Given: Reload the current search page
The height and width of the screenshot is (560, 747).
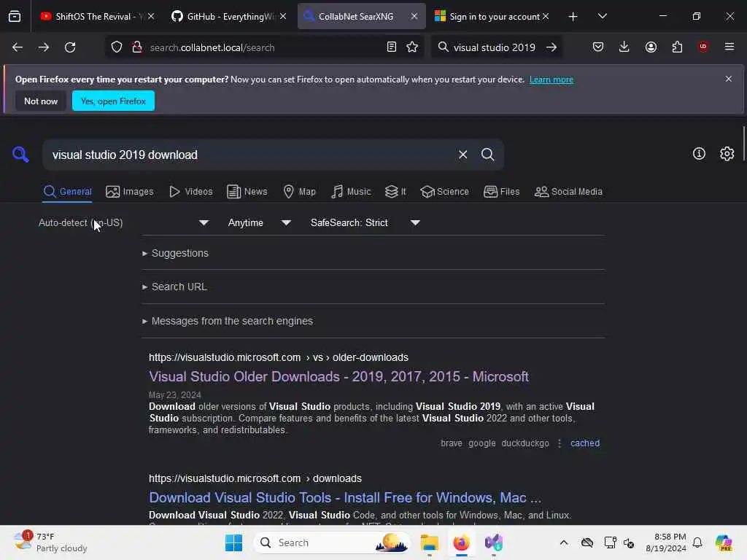Looking at the screenshot, I should point(70,47).
